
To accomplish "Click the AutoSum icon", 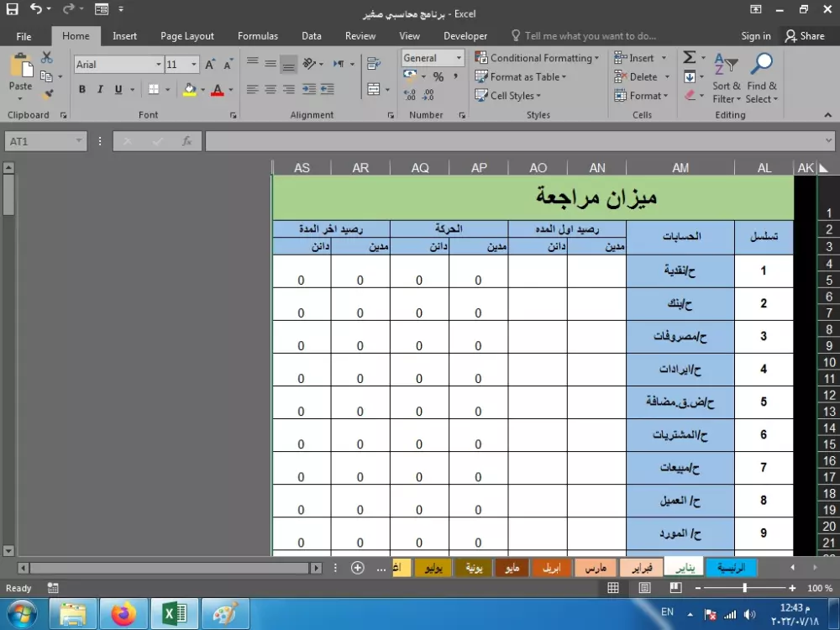I will tap(690, 57).
